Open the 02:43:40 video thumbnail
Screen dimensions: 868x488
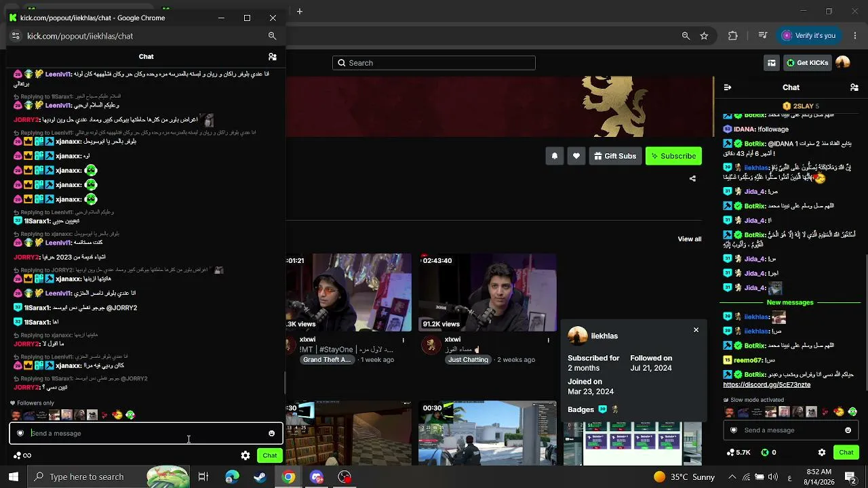(x=488, y=293)
